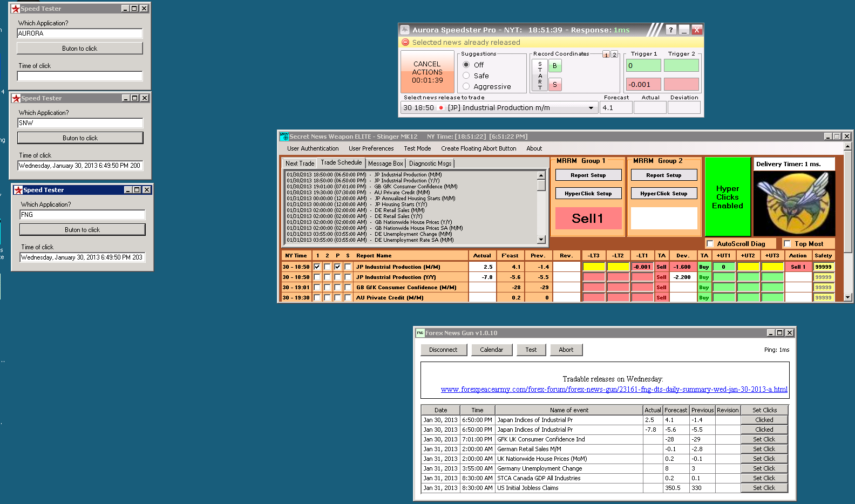The image size is (855, 504).
Task: Check column S for AU Private Credit (M/M)
Action: [x=348, y=297]
